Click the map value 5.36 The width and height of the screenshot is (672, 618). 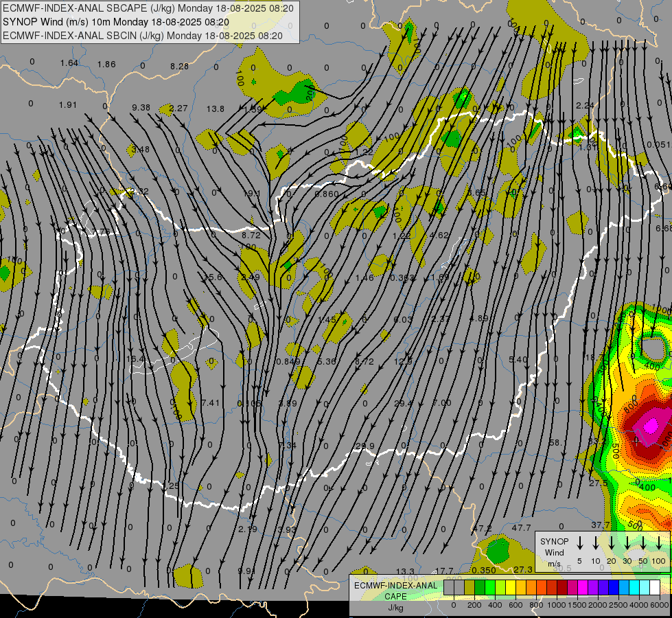pyautogui.click(x=327, y=362)
